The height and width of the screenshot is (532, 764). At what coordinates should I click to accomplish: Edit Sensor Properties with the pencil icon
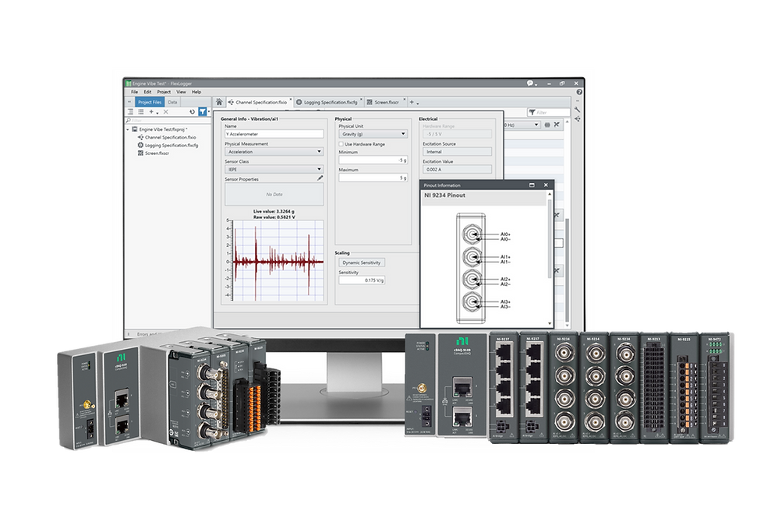point(320,178)
